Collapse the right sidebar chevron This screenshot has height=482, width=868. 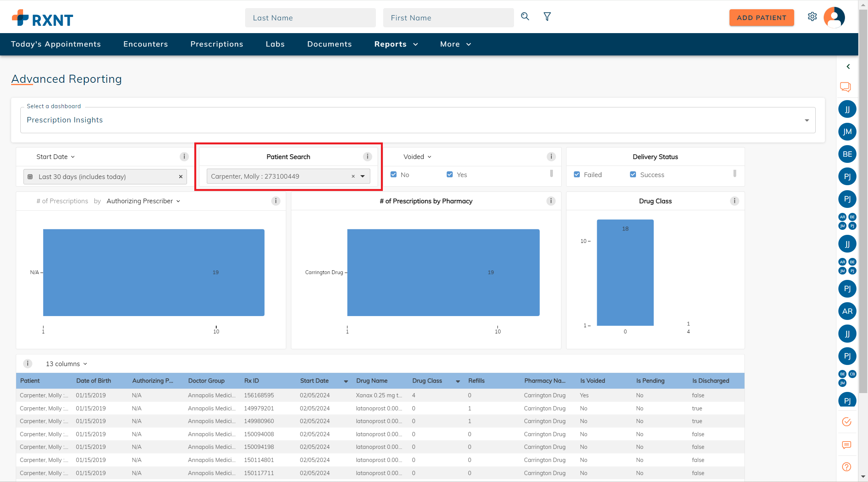click(848, 67)
